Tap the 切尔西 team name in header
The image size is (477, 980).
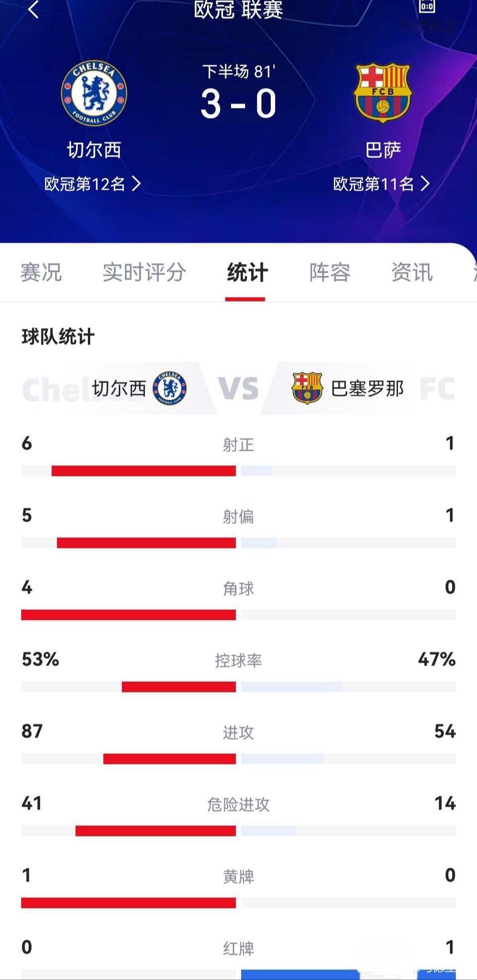point(94,150)
